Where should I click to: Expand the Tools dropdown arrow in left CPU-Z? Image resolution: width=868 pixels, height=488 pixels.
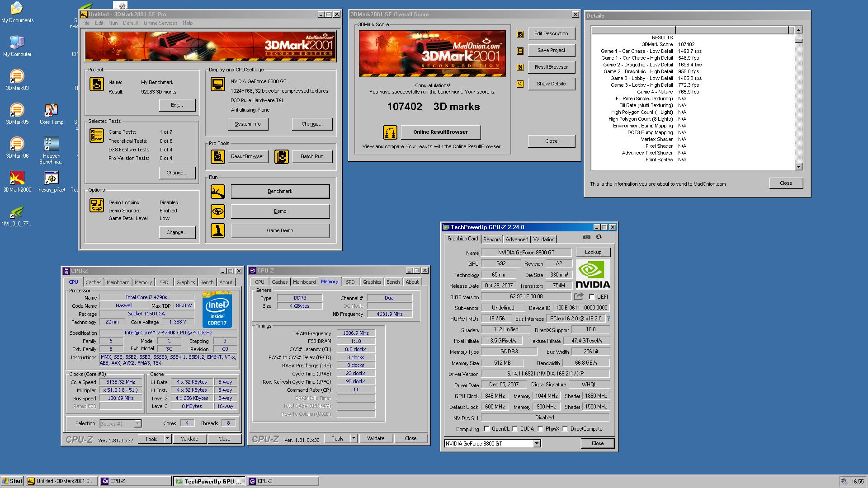(x=167, y=439)
